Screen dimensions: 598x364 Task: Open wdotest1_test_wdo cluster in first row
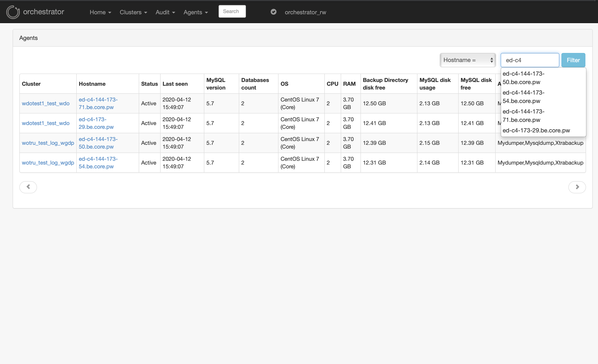pos(46,103)
